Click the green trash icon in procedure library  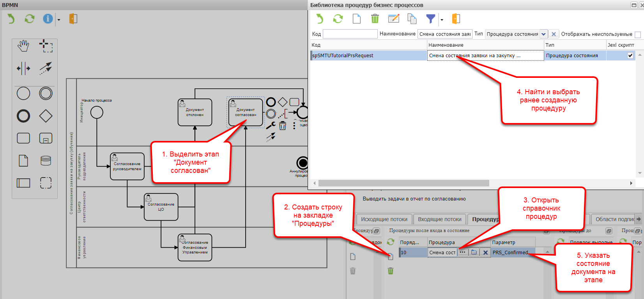point(375,19)
